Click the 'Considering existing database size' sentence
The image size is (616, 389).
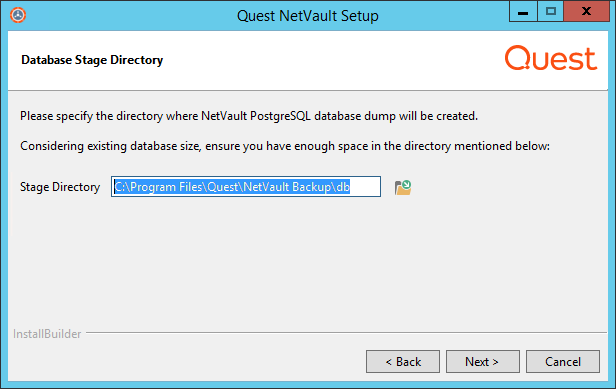[285, 146]
